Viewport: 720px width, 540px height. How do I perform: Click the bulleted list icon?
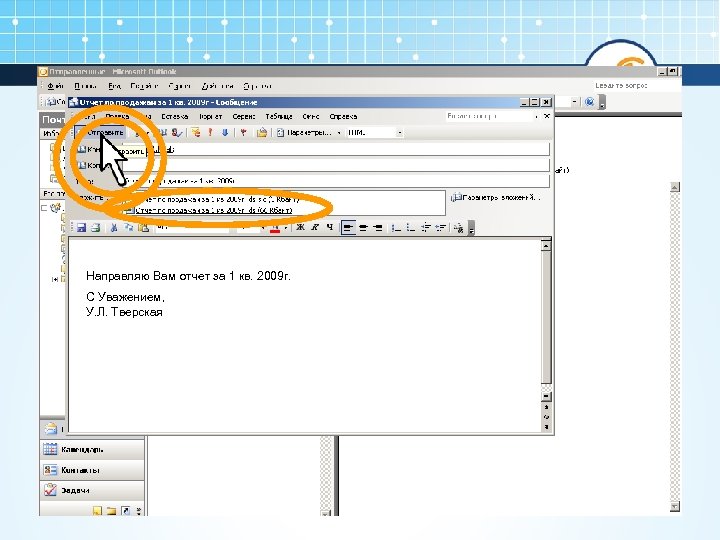pos(411,227)
